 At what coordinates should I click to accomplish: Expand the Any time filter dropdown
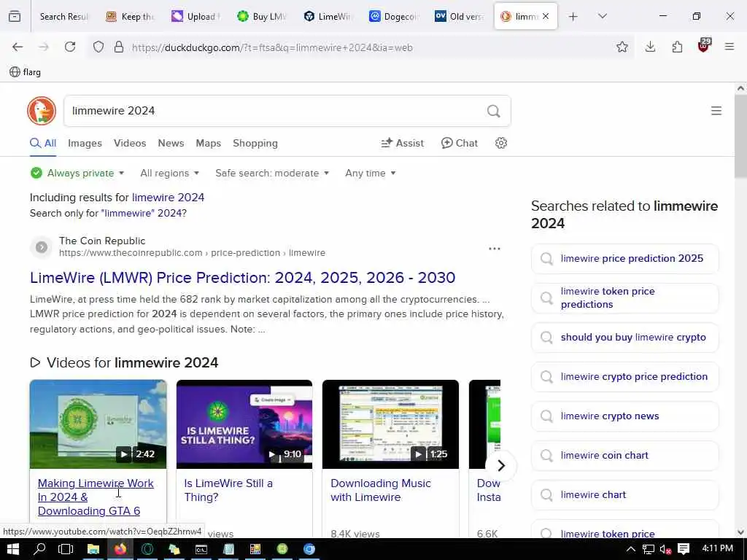coord(370,173)
